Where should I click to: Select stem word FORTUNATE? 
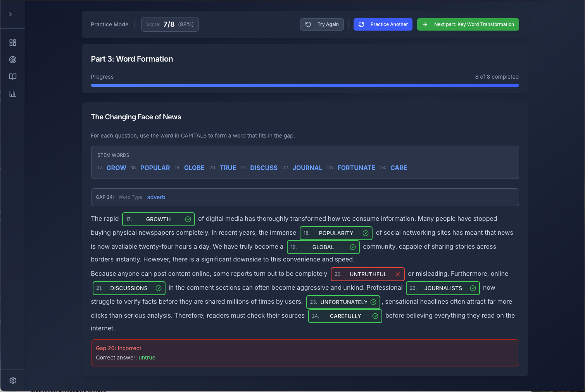point(356,168)
